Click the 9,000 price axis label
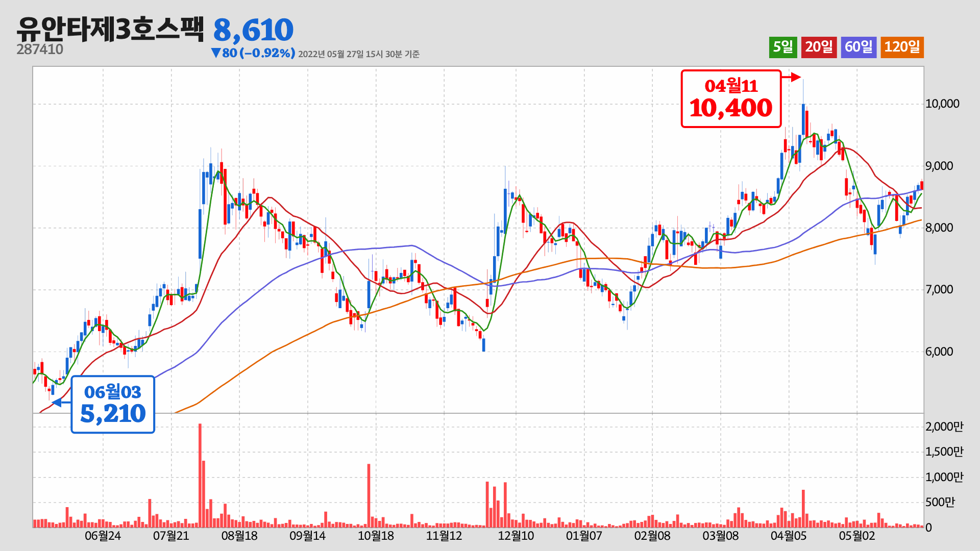The image size is (980, 551). coord(939,166)
